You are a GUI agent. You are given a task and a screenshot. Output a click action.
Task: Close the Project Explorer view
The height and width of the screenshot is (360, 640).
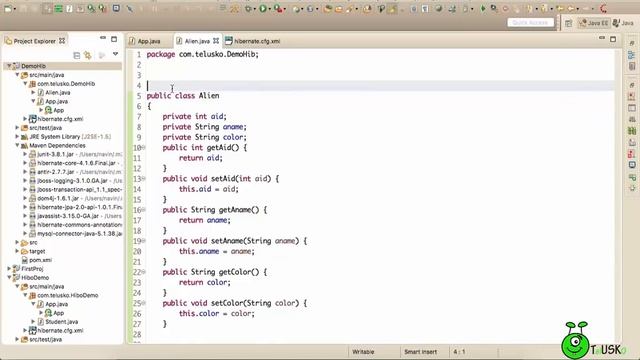click(x=62, y=41)
